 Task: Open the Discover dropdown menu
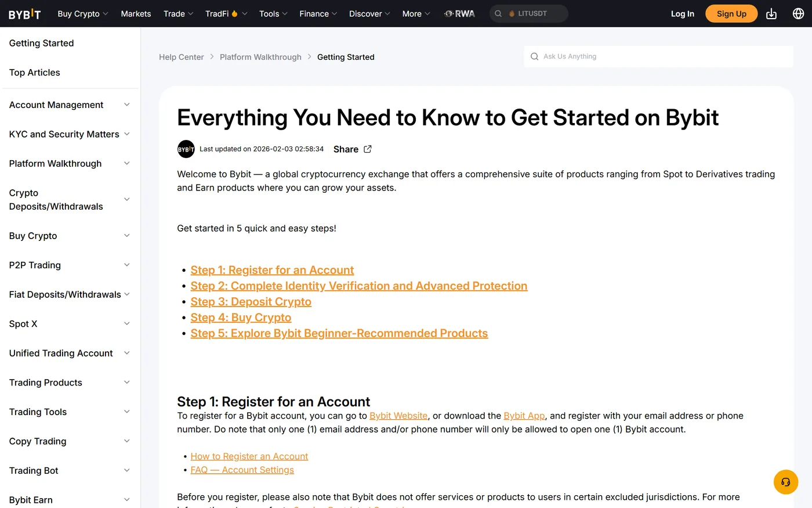[x=369, y=14]
